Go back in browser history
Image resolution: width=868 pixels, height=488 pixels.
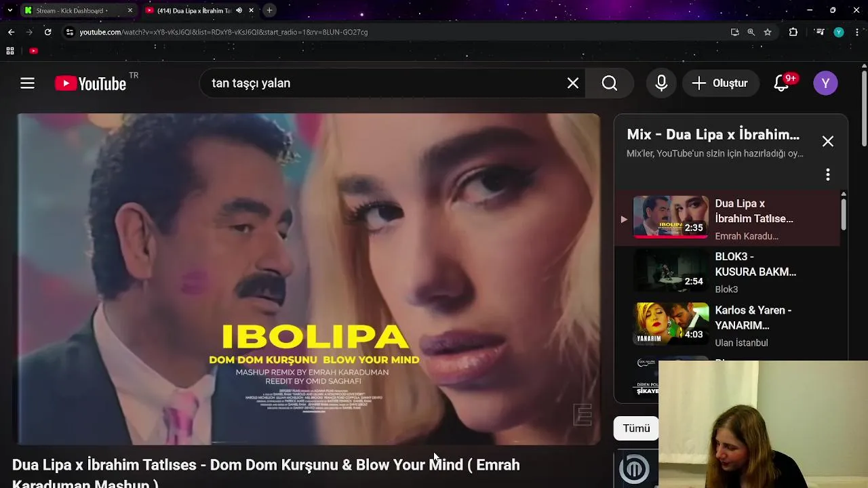[11, 32]
